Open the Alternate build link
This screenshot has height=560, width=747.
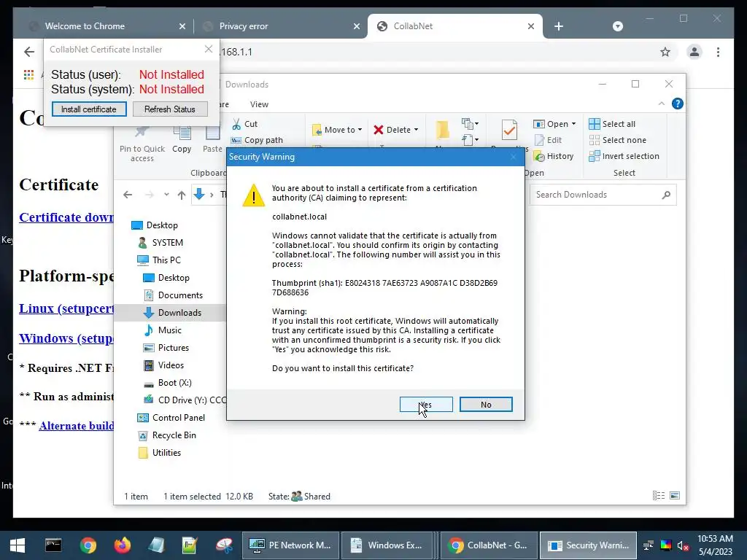point(77,426)
